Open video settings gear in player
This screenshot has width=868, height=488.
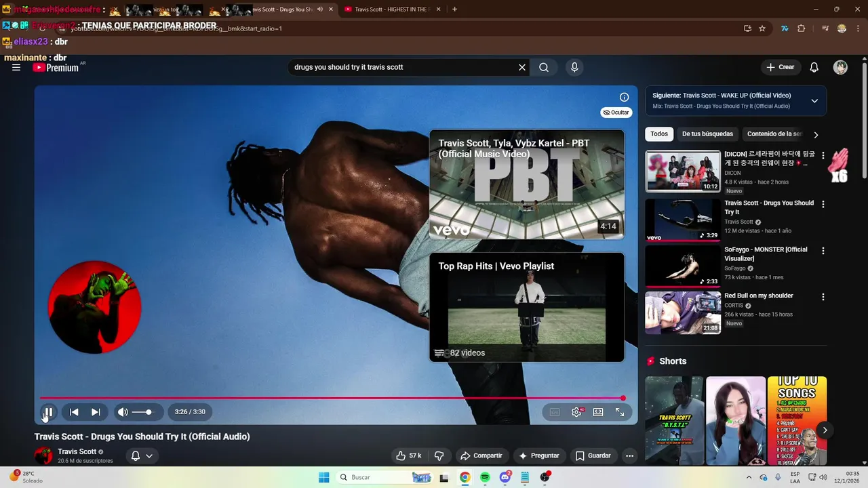pos(576,412)
